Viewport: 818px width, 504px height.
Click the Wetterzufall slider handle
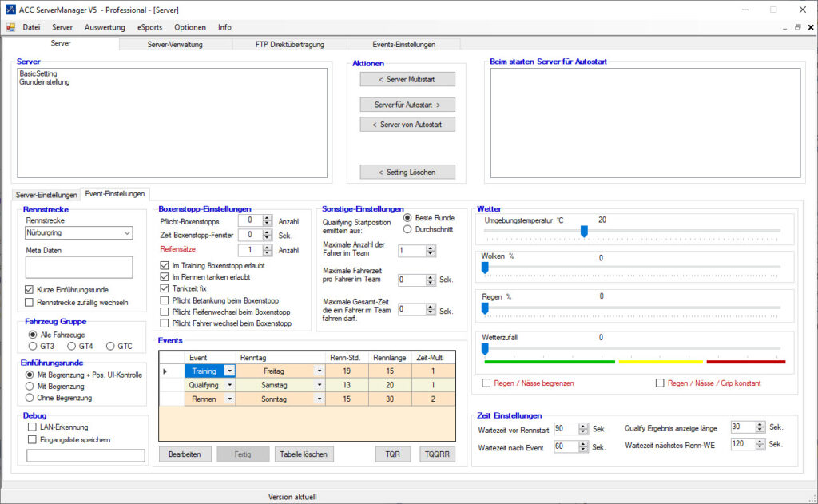click(485, 348)
